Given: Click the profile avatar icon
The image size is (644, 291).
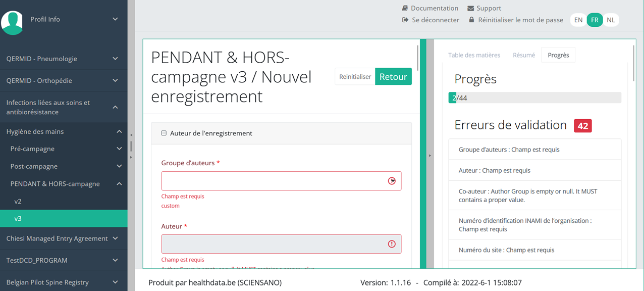Looking at the screenshot, I should coord(12,22).
